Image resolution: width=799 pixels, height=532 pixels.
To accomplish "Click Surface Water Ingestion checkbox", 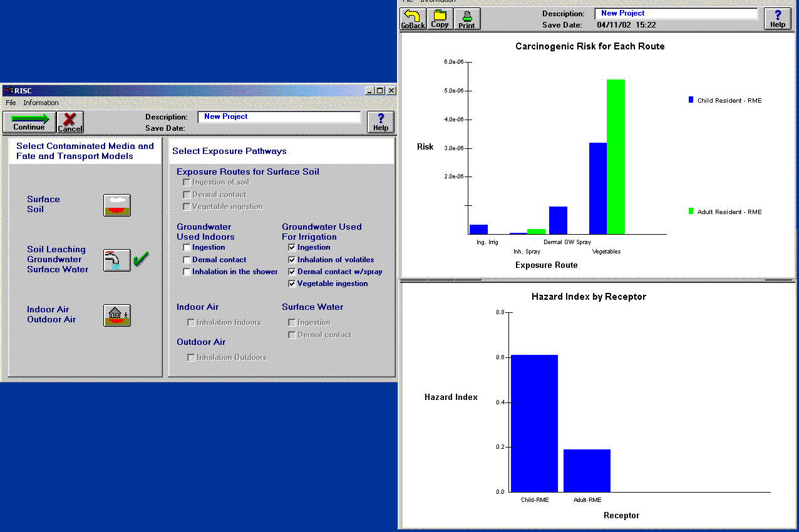I will click(x=292, y=322).
